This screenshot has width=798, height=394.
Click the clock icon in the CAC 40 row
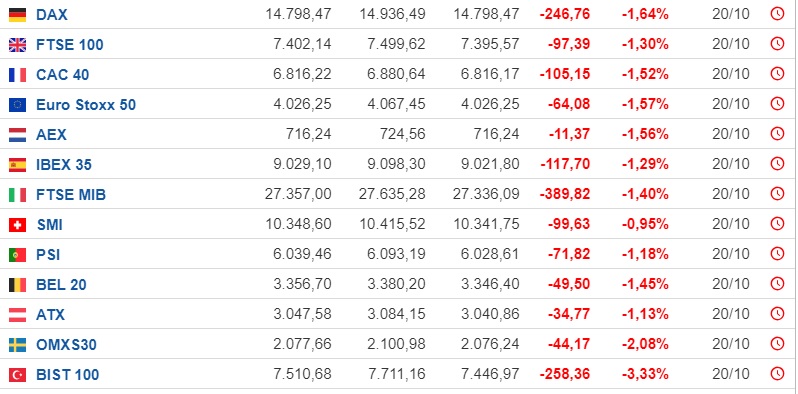(777, 74)
